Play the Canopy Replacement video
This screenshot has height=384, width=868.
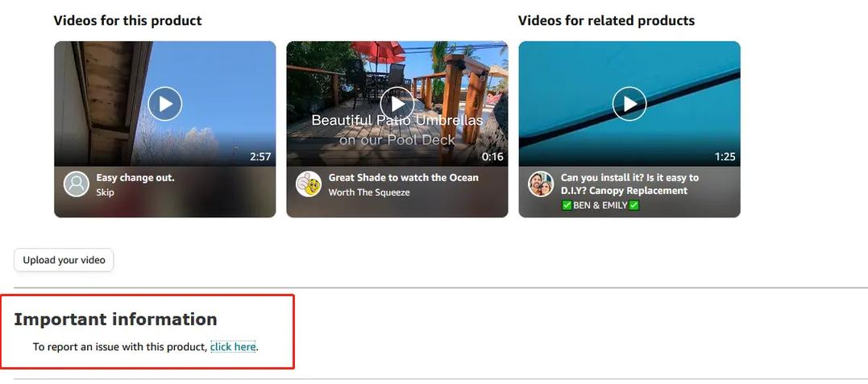[x=629, y=104]
